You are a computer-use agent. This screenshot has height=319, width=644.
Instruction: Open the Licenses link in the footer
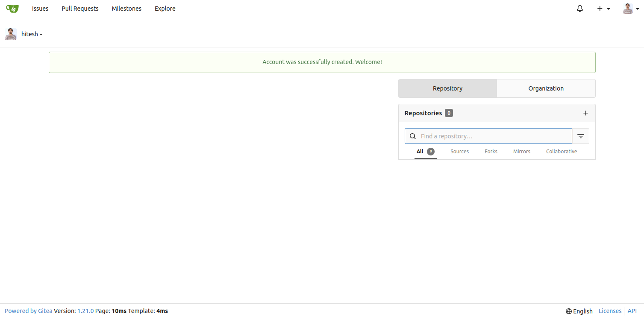click(x=610, y=311)
